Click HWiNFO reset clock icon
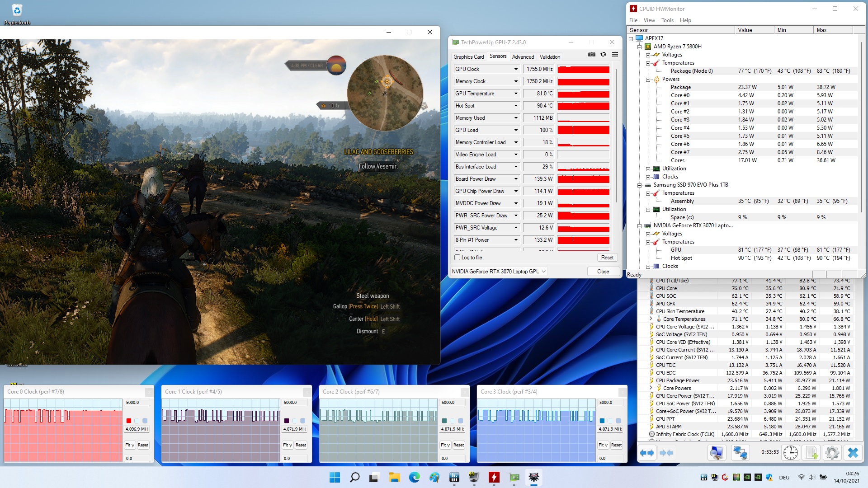Viewport: 868px width, 488px height. [x=790, y=452]
